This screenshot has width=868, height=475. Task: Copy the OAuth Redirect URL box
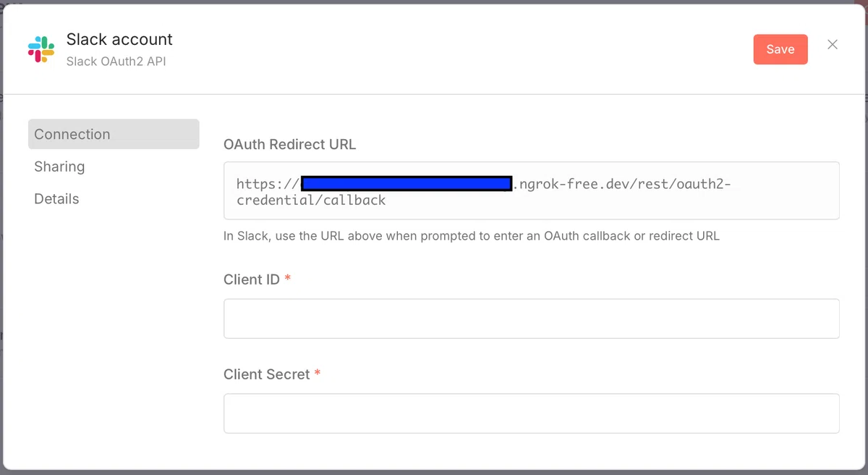[x=532, y=190]
